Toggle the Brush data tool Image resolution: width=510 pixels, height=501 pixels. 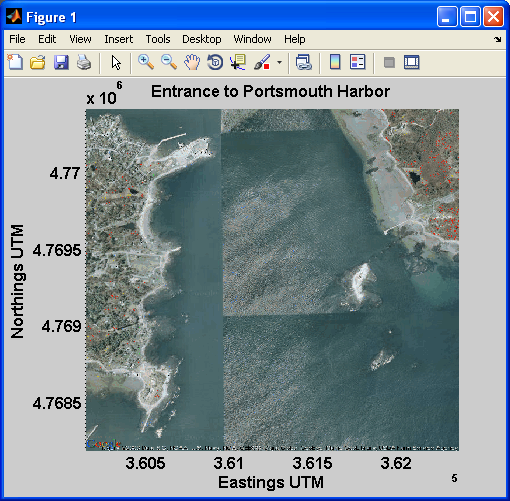click(262, 62)
